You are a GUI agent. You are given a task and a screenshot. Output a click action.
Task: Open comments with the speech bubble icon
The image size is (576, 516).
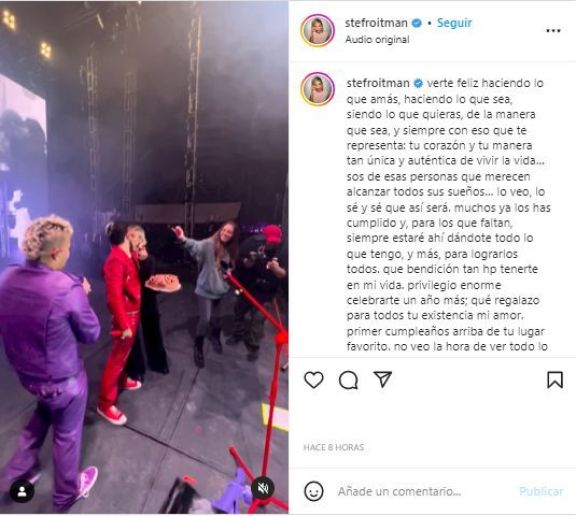tap(348, 380)
